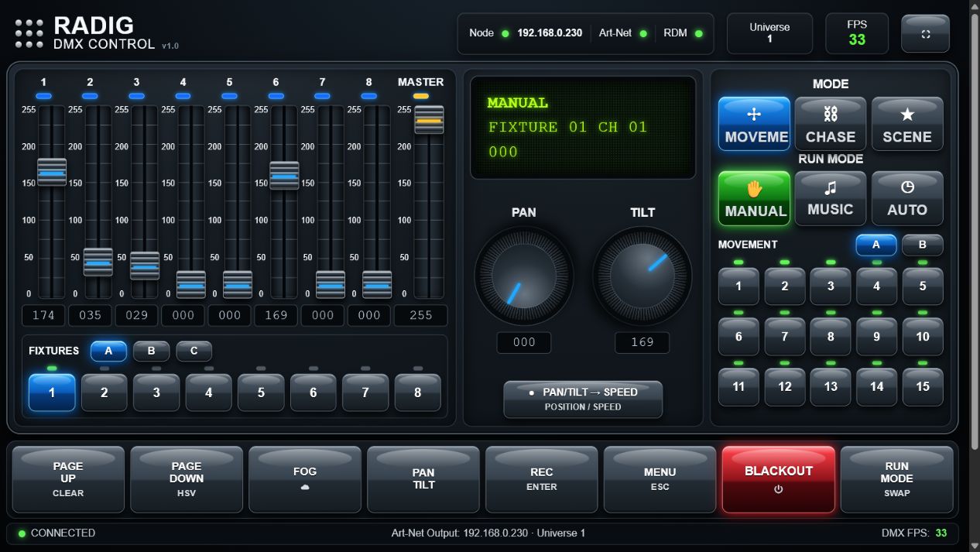Click the Art-Net Output status bar text

point(488,533)
